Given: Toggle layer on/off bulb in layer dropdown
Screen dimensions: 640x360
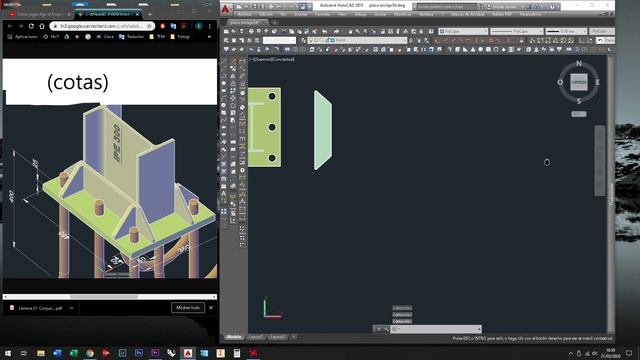Looking at the screenshot, I should pyautogui.click(x=311, y=40).
